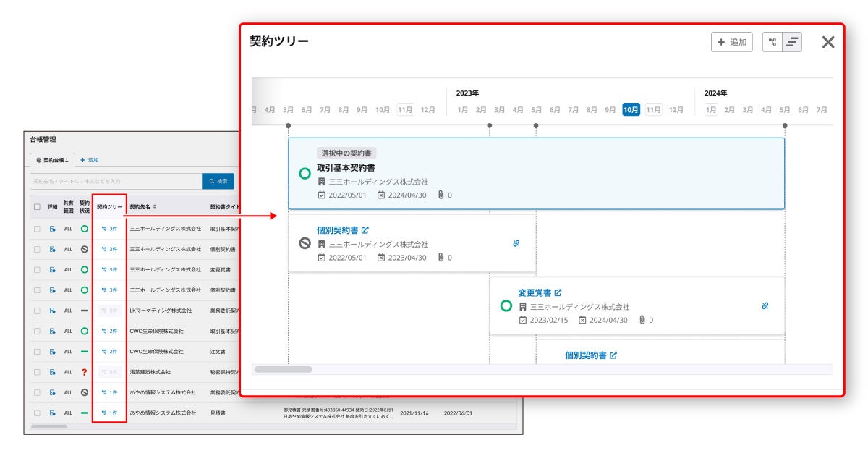Select the 取引基本契約書 selected contract card
The height and width of the screenshot is (456, 868).
click(536, 174)
